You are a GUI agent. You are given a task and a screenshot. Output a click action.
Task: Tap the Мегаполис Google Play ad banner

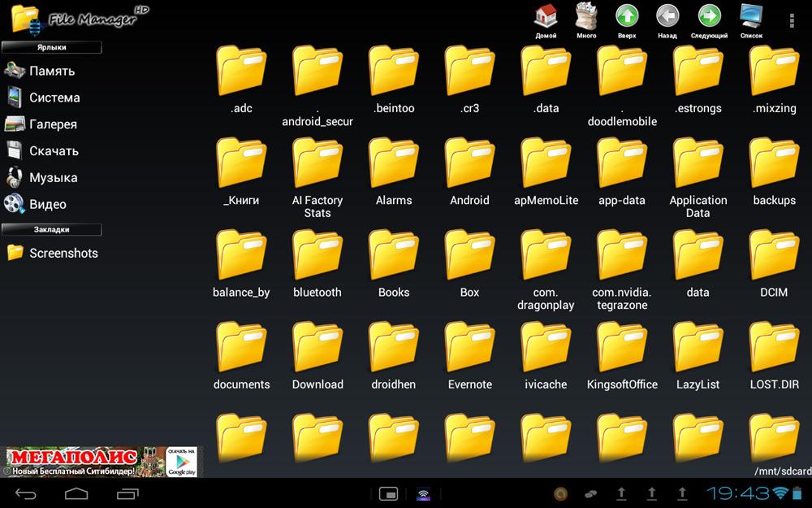(x=100, y=461)
